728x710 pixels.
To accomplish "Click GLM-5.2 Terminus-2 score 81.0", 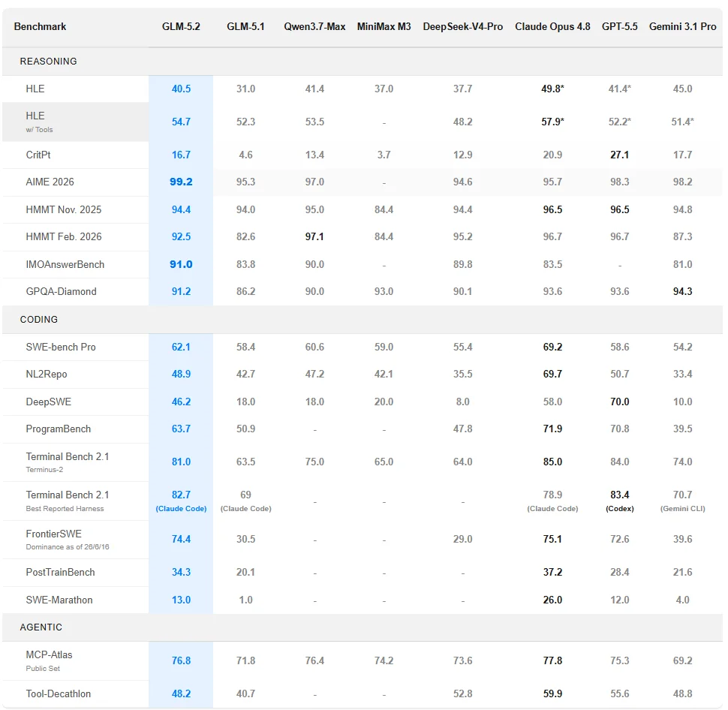I will point(181,462).
